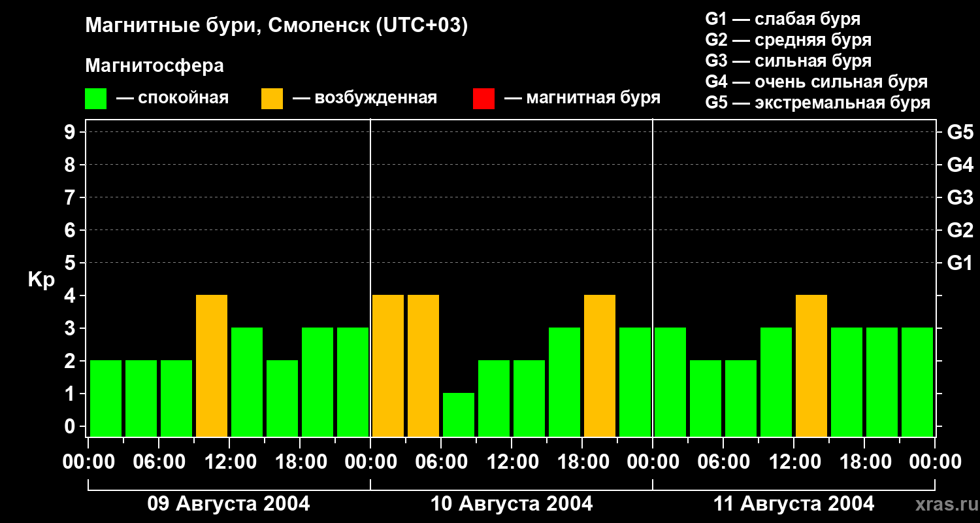Click the orange bar at 09:00–12:00 on 09 Августа
The height and width of the screenshot is (523, 980).
pos(212,365)
